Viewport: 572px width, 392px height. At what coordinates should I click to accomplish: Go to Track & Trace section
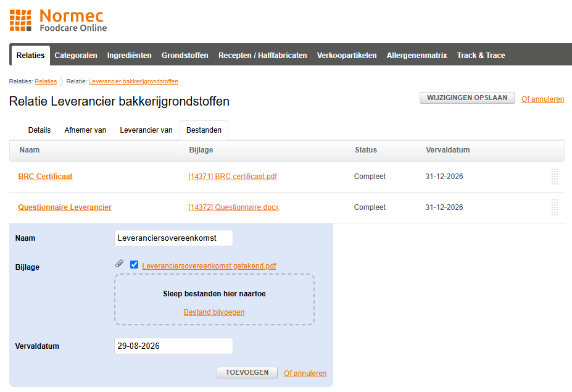click(x=481, y=56)
